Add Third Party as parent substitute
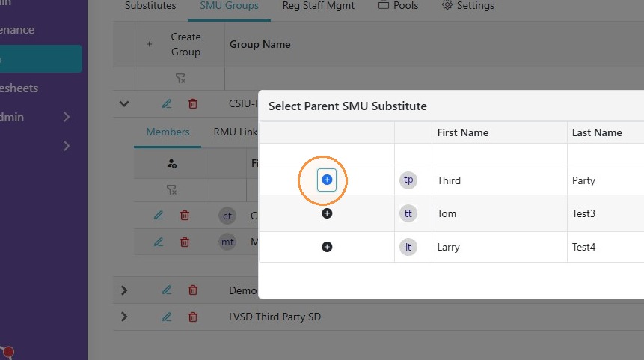The height and width of the screenshot is (360, 644). tap(327, 180)
